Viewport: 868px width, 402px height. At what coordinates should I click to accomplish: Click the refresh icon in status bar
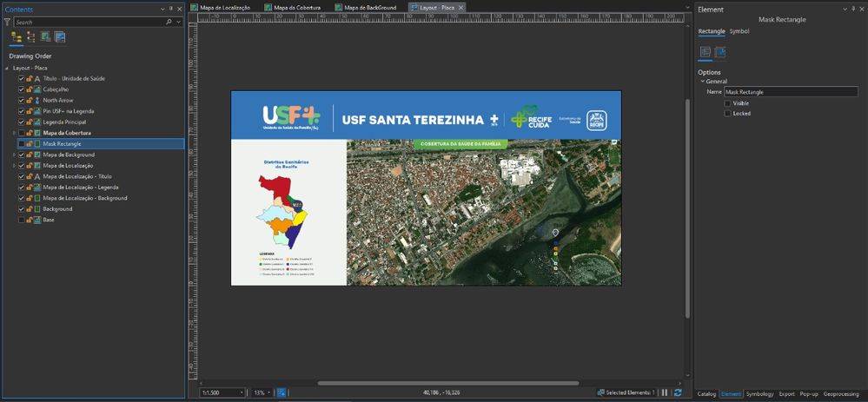[679, 392]
